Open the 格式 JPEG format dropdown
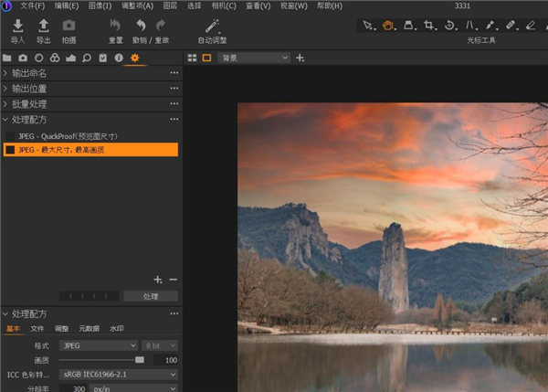Viewport: 548px width, 392px height. [x=98, y=345]
